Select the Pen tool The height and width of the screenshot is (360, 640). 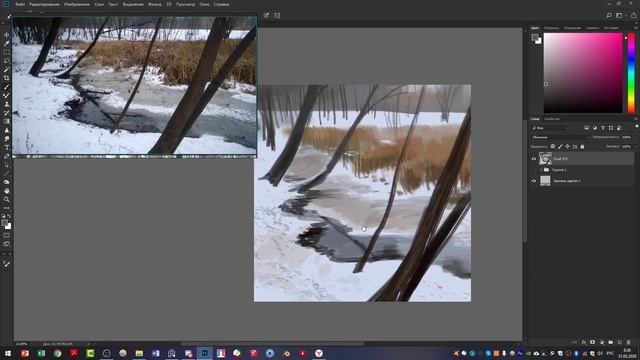point(7,156)
